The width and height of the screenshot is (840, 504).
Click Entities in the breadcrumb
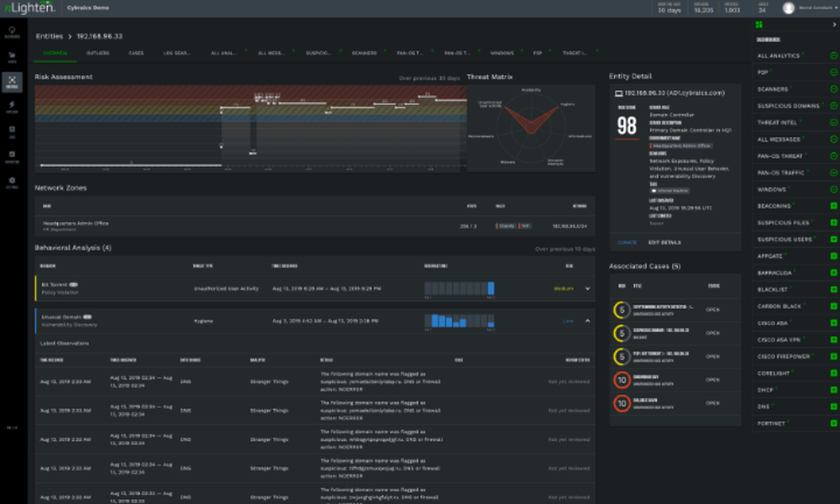49,37
